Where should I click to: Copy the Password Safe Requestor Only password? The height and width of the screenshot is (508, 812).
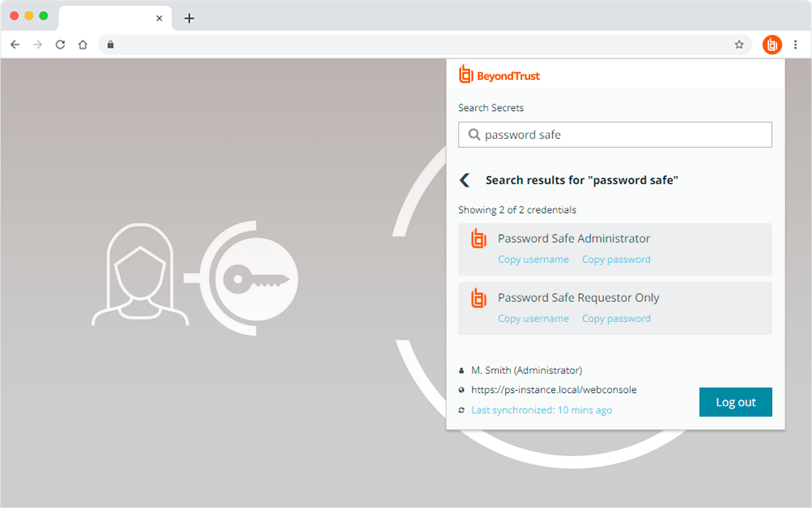616,318
